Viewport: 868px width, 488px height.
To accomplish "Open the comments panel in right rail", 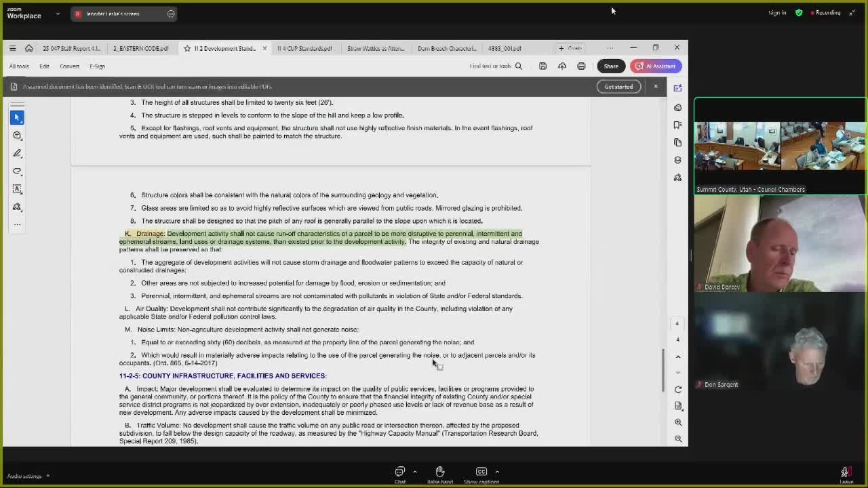I will point(677,107).
